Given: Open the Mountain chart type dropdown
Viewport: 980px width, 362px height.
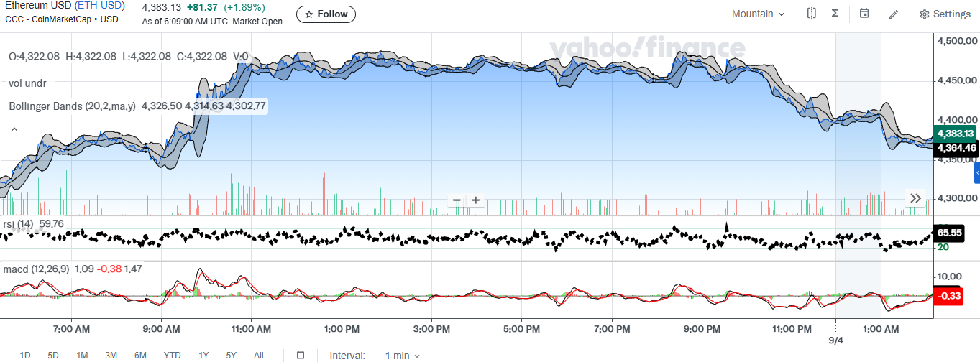Looking at the screenshot, I should coord(758,14).
